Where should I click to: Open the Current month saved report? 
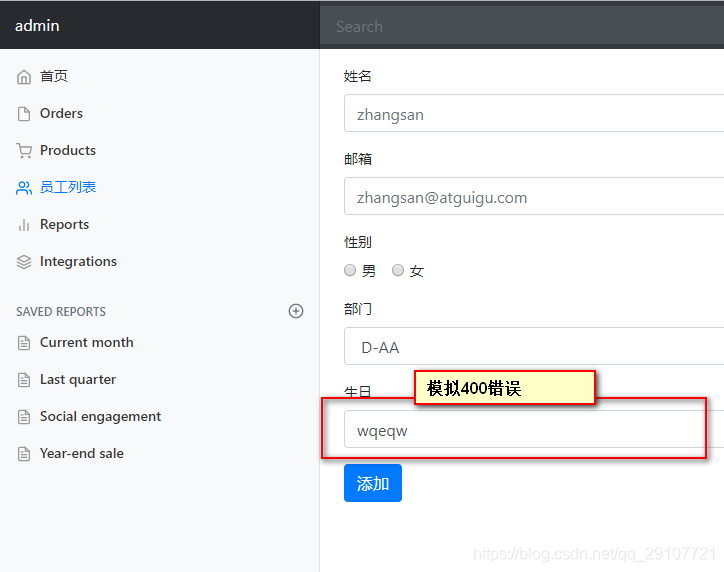click(x=87, y=342)
